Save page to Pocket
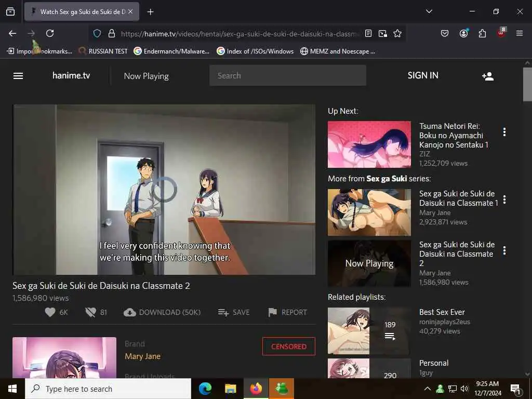Image resolution: width=532 pixels, height=399 pixels. [445, 33]
